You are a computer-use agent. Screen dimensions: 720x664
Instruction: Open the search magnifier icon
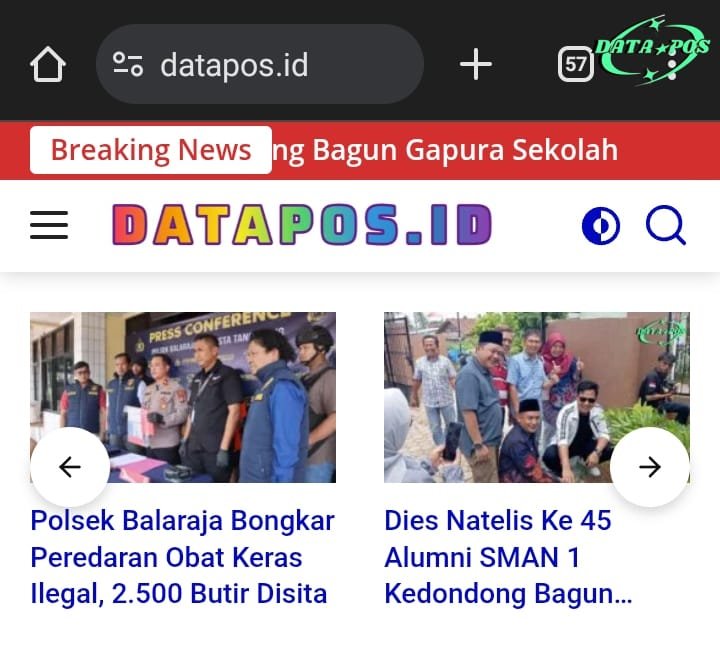[666, 225]
